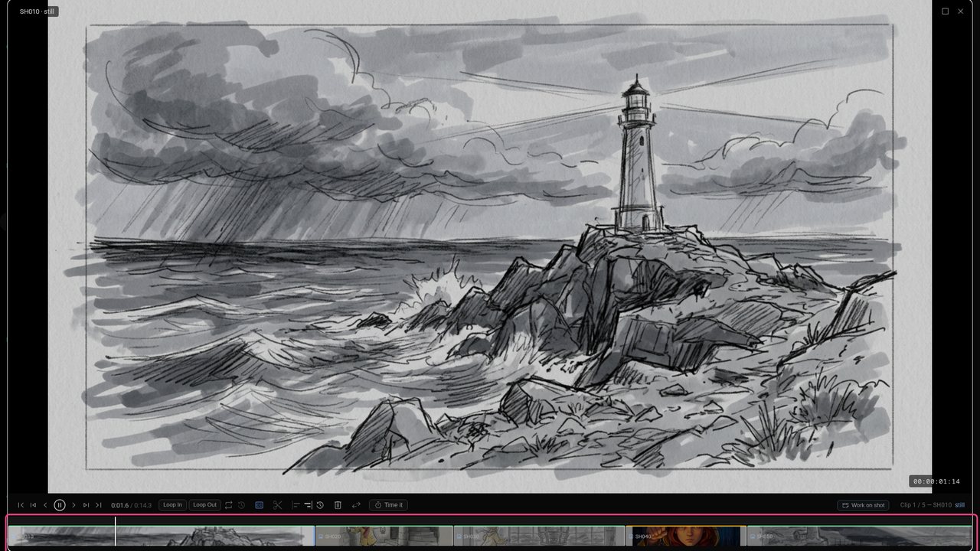
Task: Select the SH010 lighthouse clip in timeline
Action: 161,536
